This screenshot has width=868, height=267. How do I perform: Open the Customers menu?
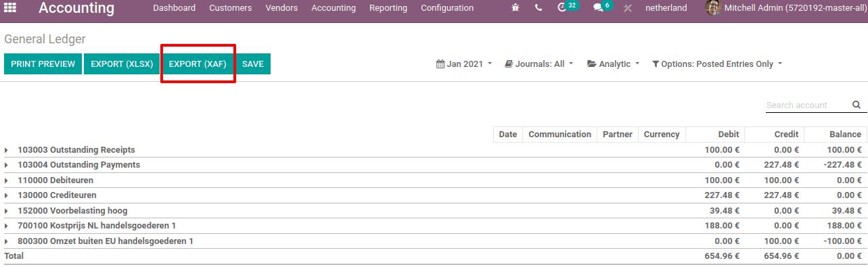[230, 8]
